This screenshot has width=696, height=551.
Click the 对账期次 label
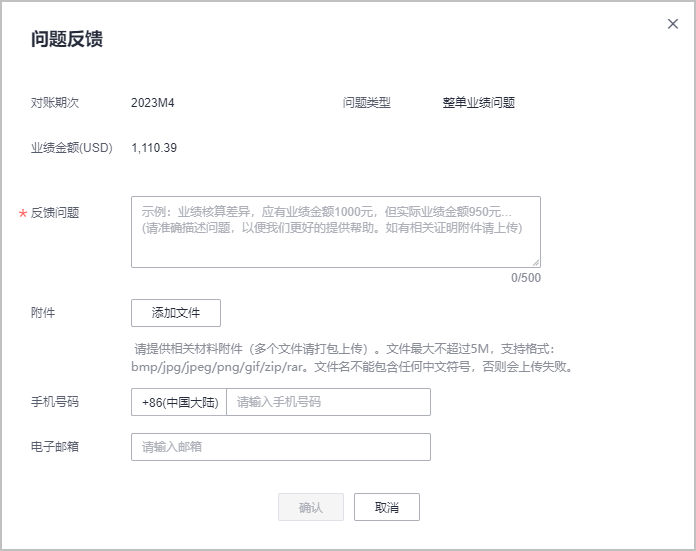[55, 103]
